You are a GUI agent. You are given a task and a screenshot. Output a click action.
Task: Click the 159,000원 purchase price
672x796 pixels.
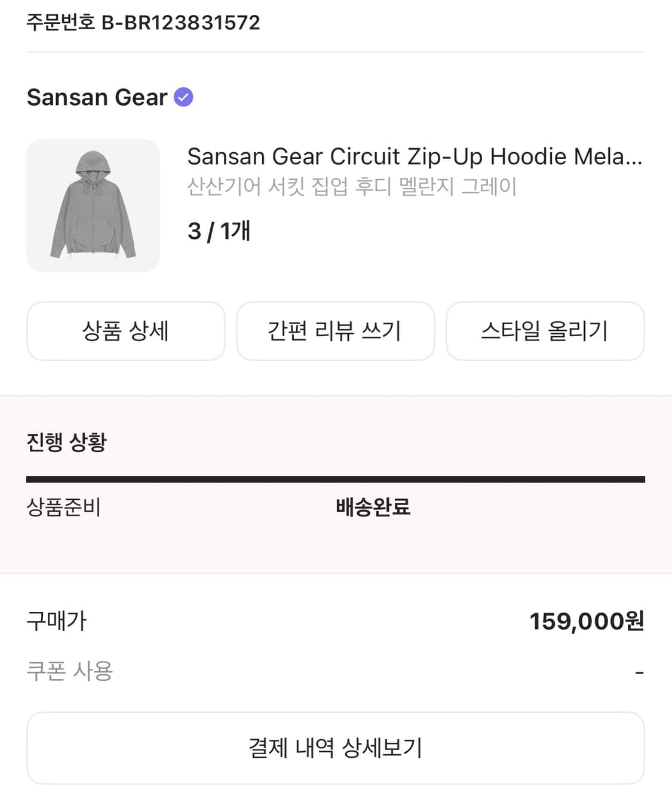pos(586,621)
